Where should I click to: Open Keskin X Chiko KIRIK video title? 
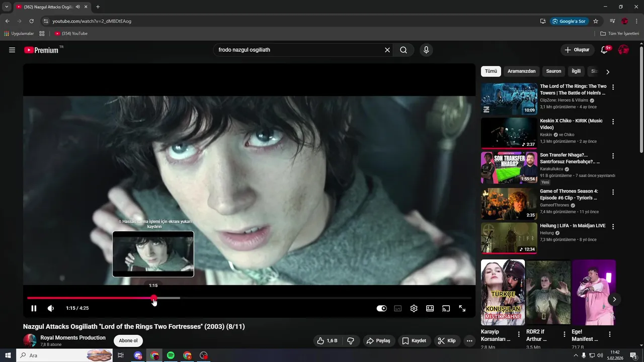pyautogui.click(x=572, y=124)
